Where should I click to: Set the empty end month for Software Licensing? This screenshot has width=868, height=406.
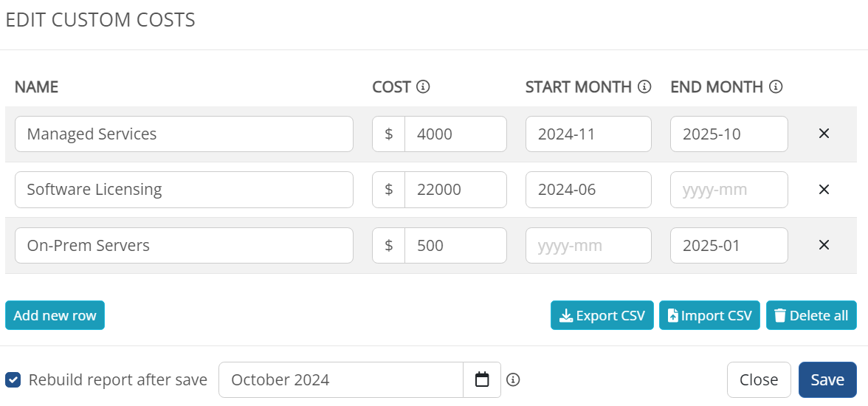(729, 190)
